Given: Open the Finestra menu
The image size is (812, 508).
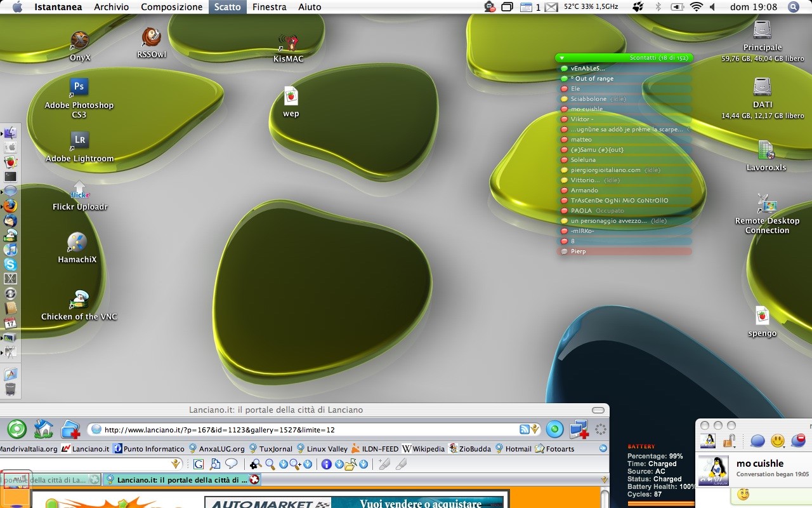Looking at the screenshot, I should pos(269,7).
